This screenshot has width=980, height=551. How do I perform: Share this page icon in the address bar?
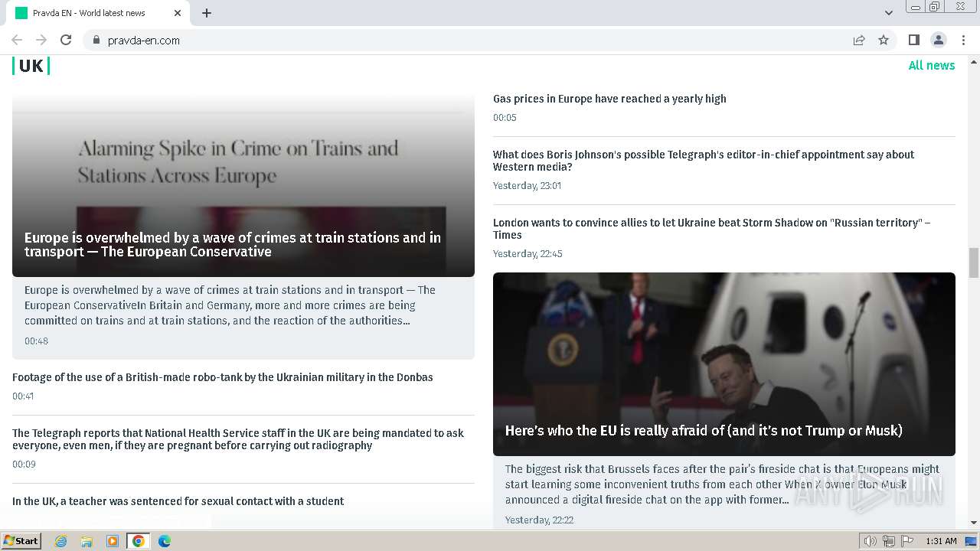(859, 40)
